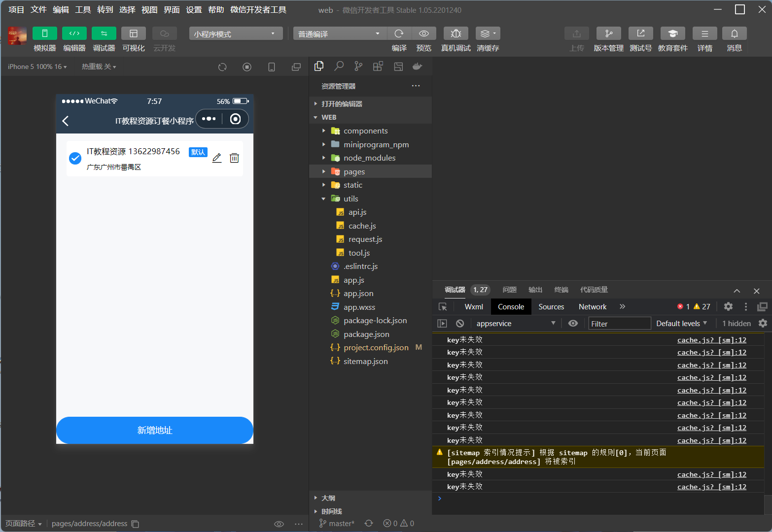Click the preview eye icon
This screenshot has width=772, height=532.
(x=424, y=33)
